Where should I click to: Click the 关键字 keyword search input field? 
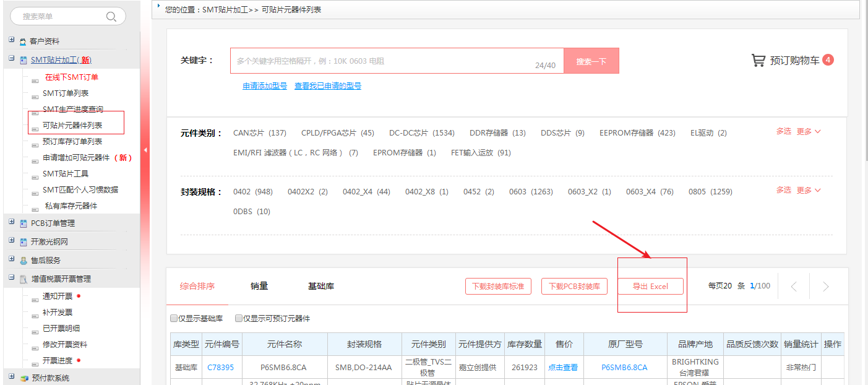[x=384, y=61]
